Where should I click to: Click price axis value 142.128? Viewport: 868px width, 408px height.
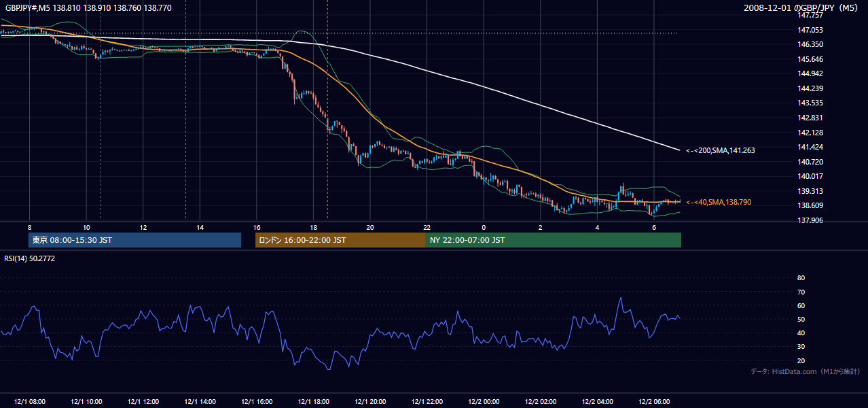(810, 133)
